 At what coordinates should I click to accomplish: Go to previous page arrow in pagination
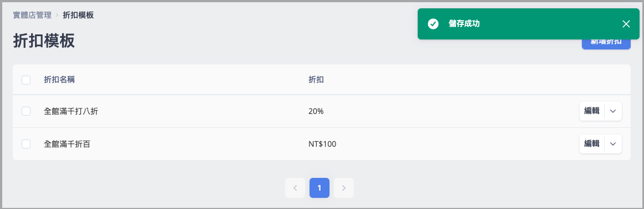pos(295,188)
